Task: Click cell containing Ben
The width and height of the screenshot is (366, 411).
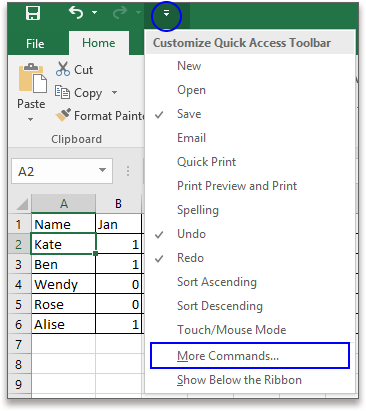Action: [63, 264]
